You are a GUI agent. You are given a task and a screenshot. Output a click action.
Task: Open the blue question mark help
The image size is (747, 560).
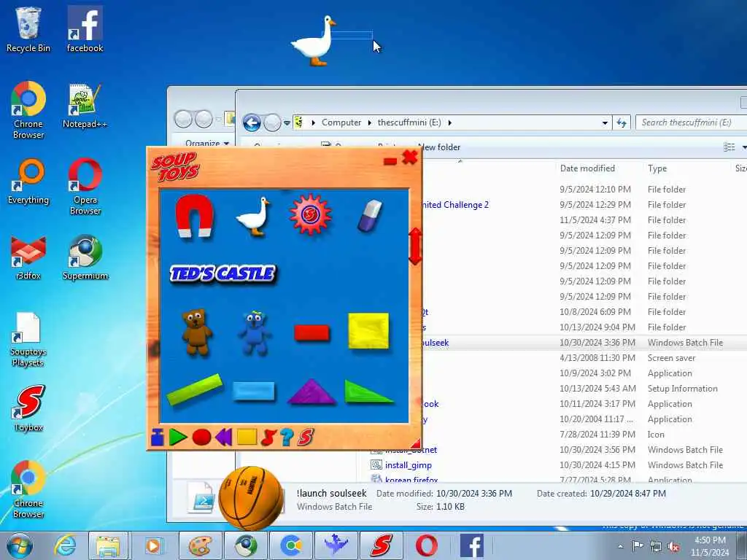click(287, 437)
